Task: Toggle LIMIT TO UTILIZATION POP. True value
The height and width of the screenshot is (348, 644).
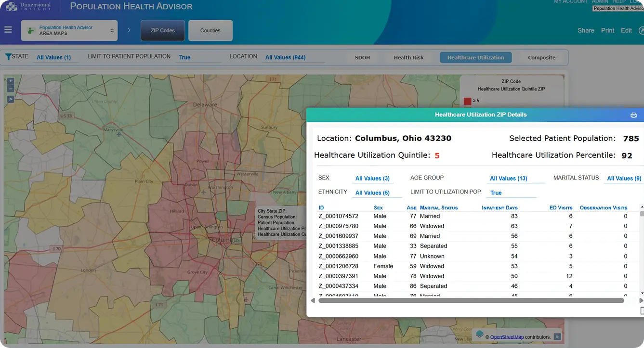Action: coord(496,193)
